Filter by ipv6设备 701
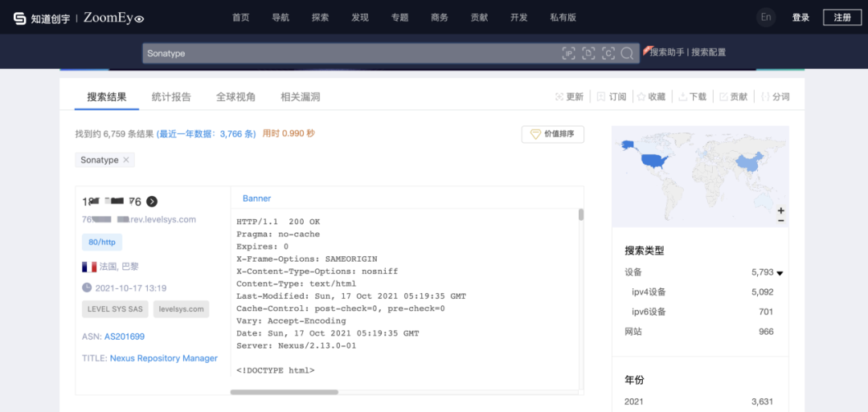 pos(703,312)
